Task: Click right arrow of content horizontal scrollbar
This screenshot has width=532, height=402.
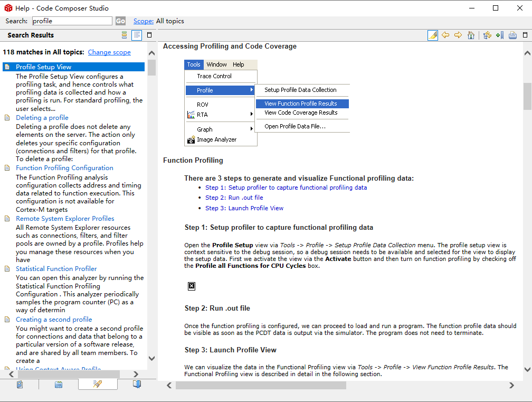Action: point(511,386)
